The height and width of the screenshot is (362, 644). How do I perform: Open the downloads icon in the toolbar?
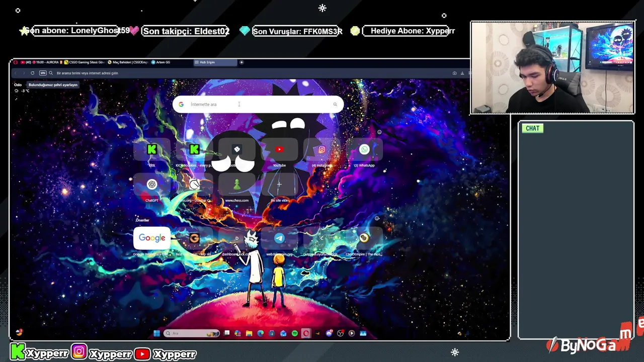point(462,73)
